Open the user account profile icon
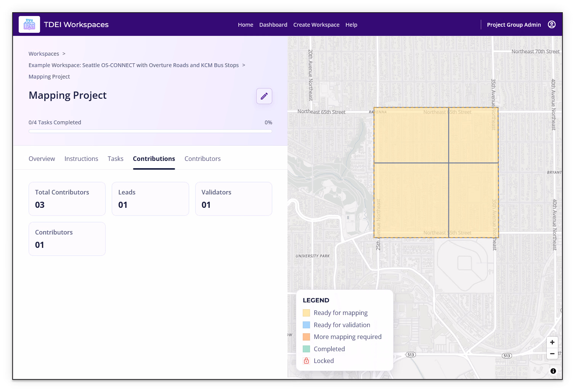Viewport: 575px width, 392px height. pyautogui.click(x=552, y=24)
